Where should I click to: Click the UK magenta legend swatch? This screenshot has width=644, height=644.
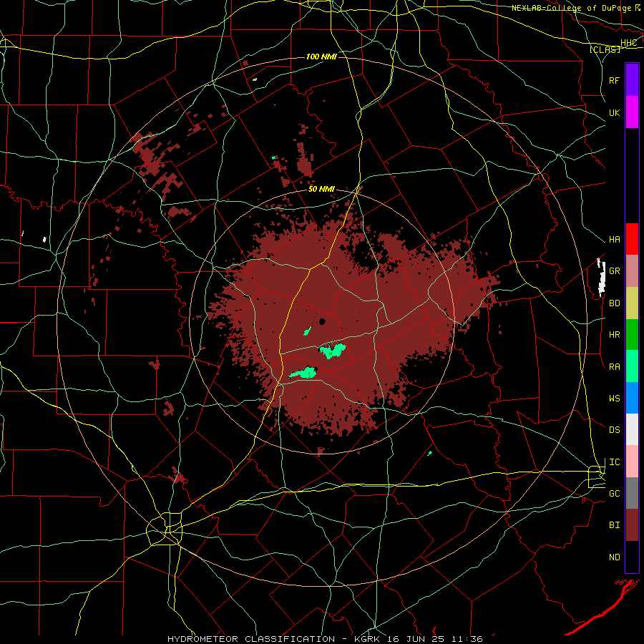click(632, 112)
